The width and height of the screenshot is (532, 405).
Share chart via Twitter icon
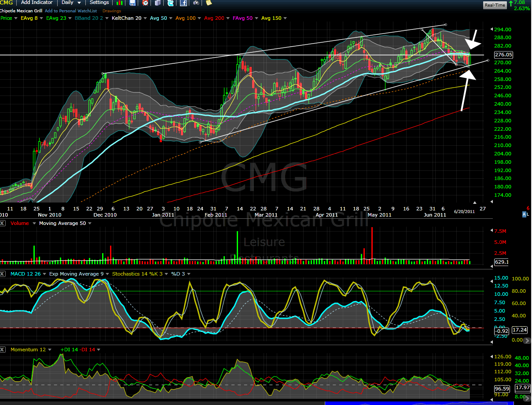[170, 3]
